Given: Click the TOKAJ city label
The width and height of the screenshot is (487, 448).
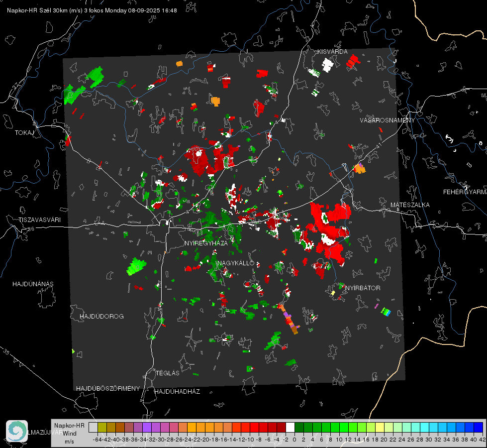Looking at the screenshot, I should pyautogui.click(x=24, y=133).
